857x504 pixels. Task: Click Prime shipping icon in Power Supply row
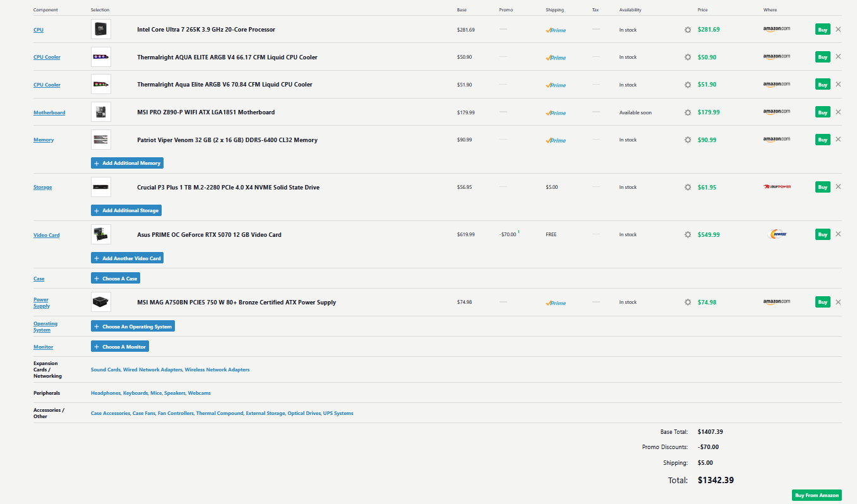[556, 303]
